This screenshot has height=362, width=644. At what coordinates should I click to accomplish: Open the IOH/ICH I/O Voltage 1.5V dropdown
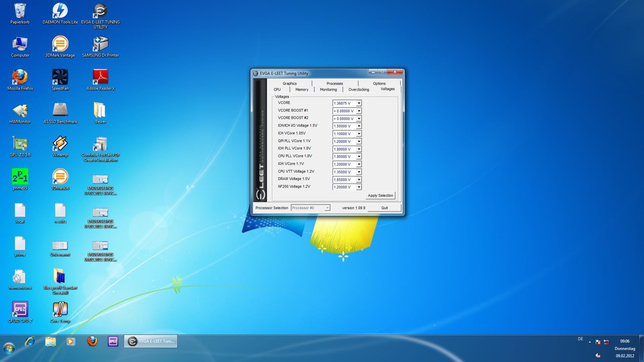tap(359, 126)
